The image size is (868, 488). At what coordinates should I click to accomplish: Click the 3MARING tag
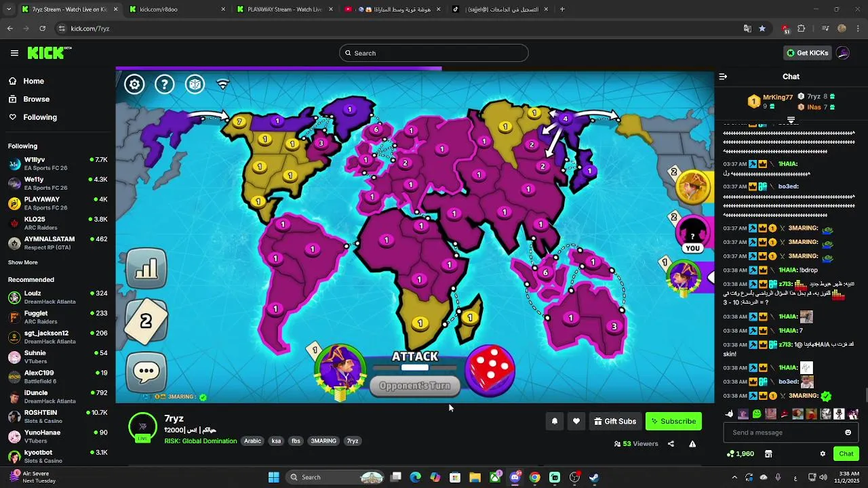[x=323, y=441]
